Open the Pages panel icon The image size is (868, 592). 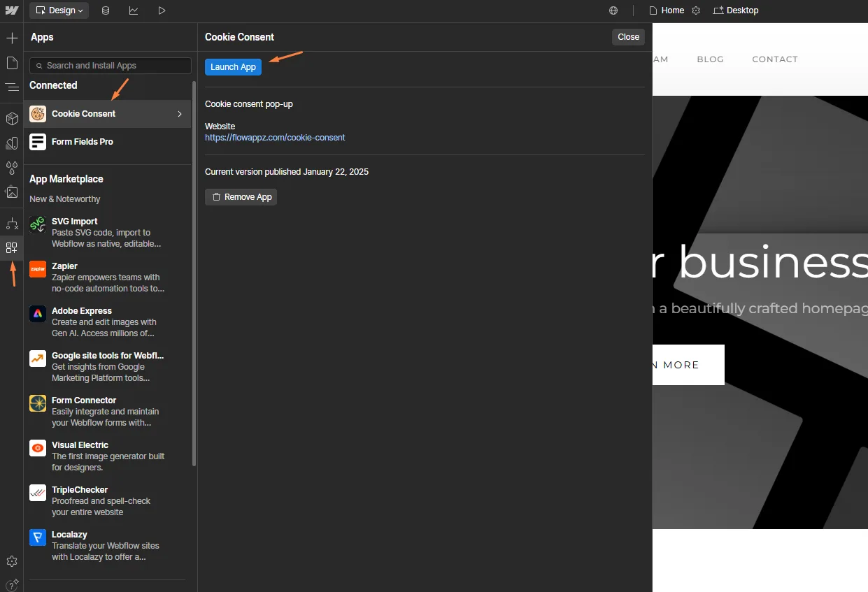(x=12, y=63)
